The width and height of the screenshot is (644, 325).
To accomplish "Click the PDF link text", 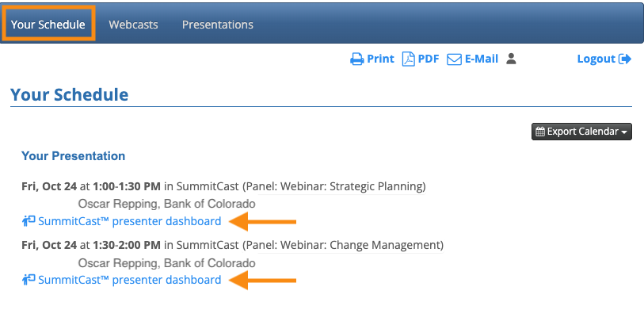I will (x=429, y=59).
